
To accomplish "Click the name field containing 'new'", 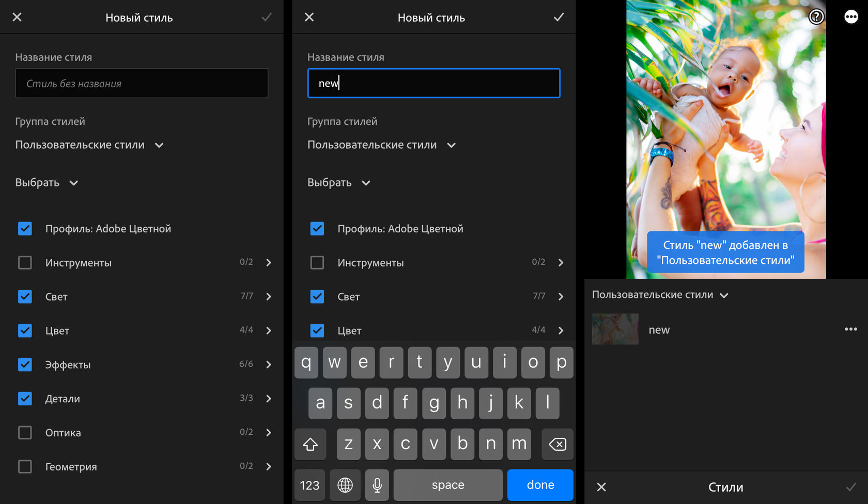I will [x=434, y=83].
